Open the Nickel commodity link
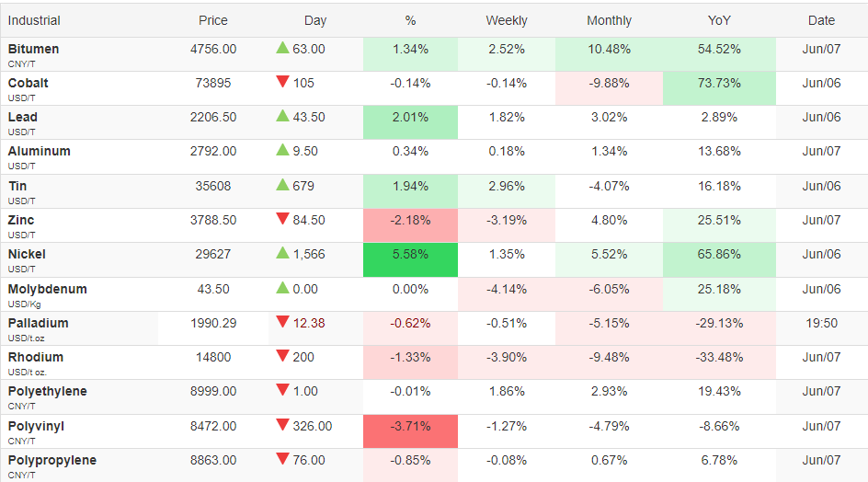Viewport: 868px width, 482px height. tap(27, 254)
